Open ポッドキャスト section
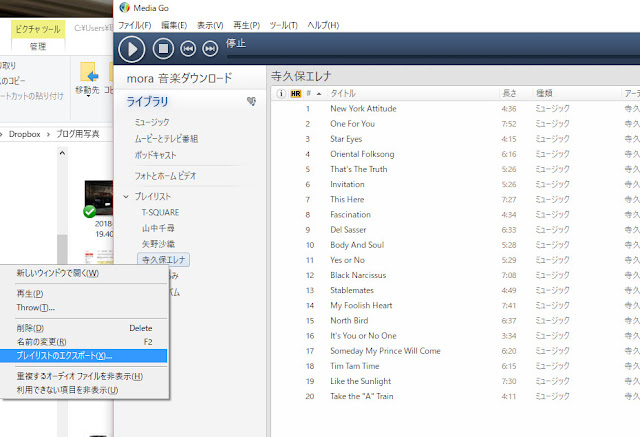The height and width of the screenshot is (437, 640). point(155,155)
